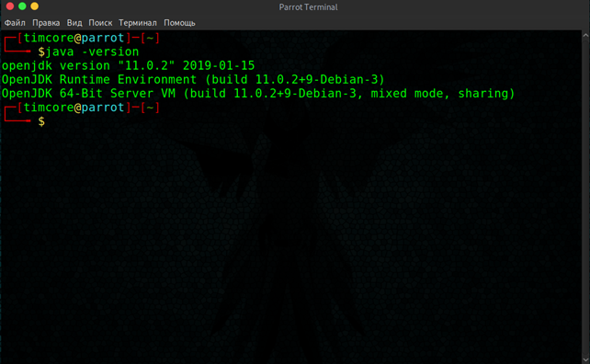
Task: Open the Терминал menu
Action: pos(137,23)
